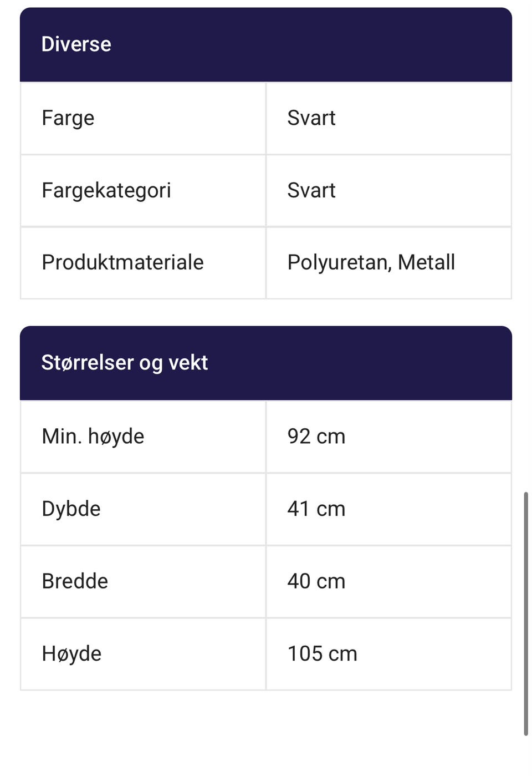Click the word vekt in header

(188, 363)
